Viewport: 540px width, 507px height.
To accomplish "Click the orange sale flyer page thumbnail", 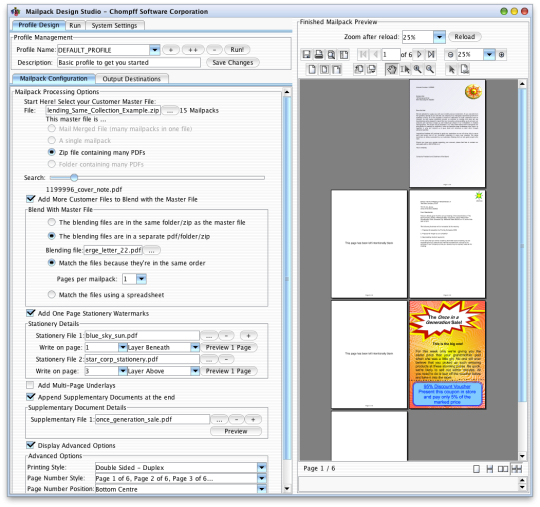I will pos(447,355).
